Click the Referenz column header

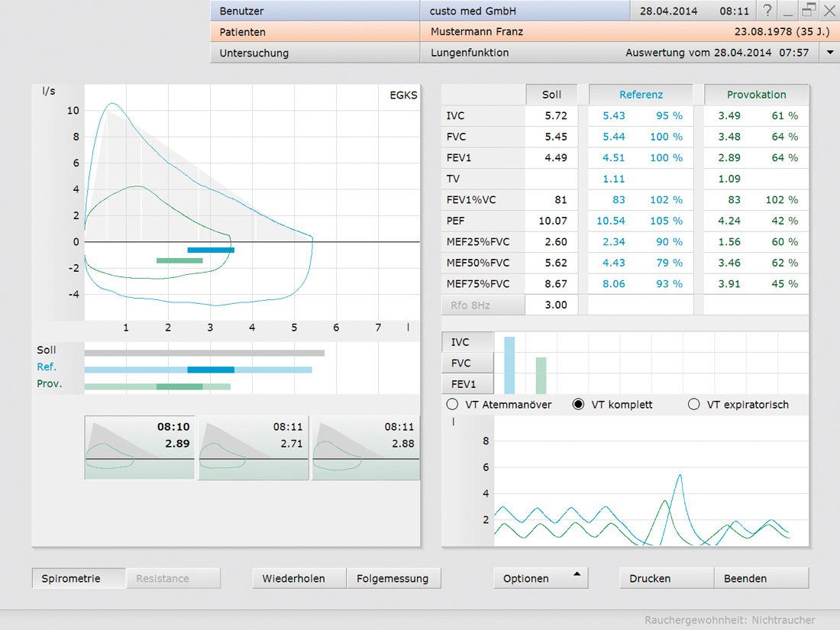[641, 95]
